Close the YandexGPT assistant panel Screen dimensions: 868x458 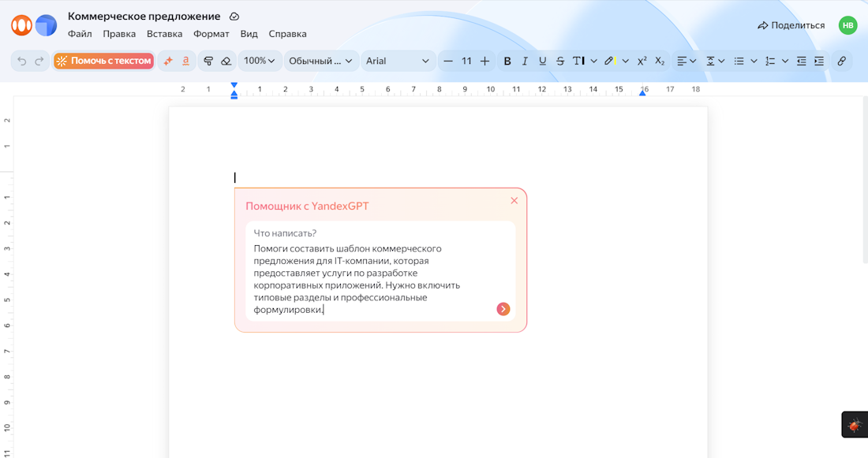(514, 200)
